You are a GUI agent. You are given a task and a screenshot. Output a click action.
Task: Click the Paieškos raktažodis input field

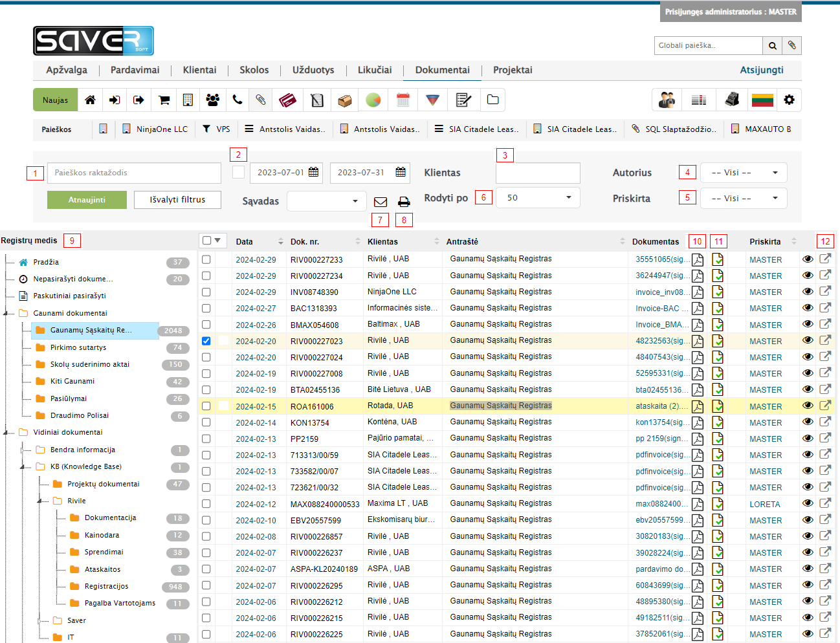point(135,173)
